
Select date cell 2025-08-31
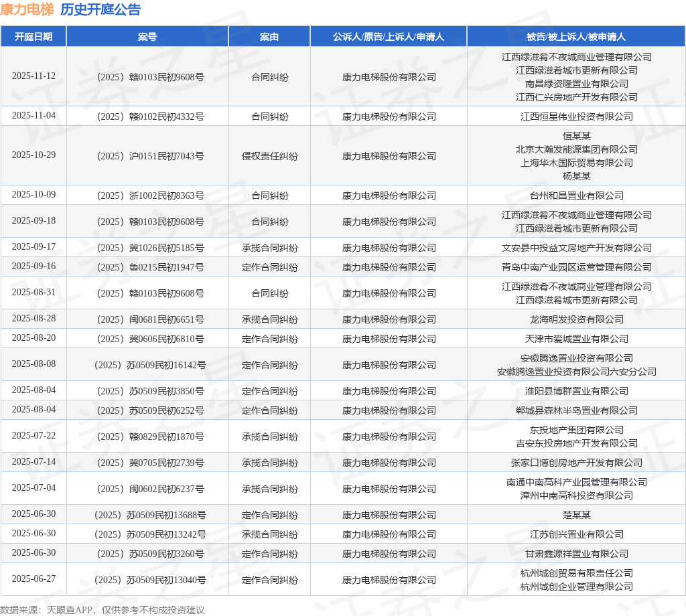point(33,293)
